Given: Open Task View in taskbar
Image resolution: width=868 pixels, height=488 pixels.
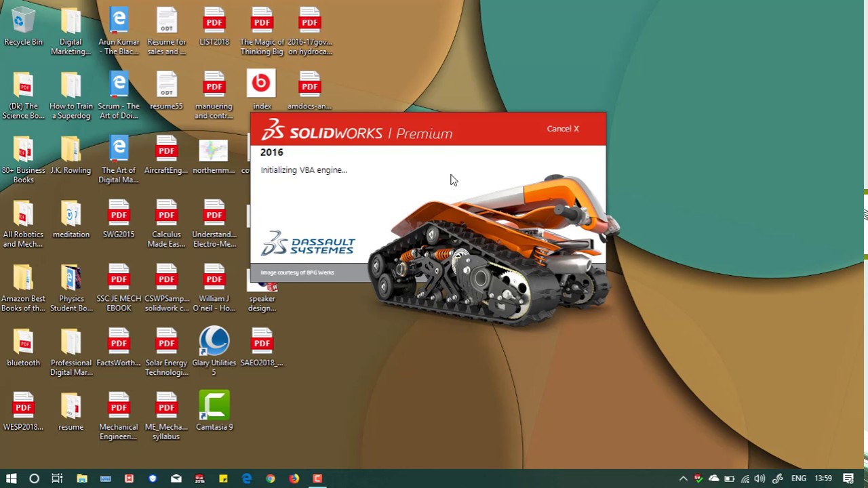Looking at the screenshot, I should coord(57,479).
